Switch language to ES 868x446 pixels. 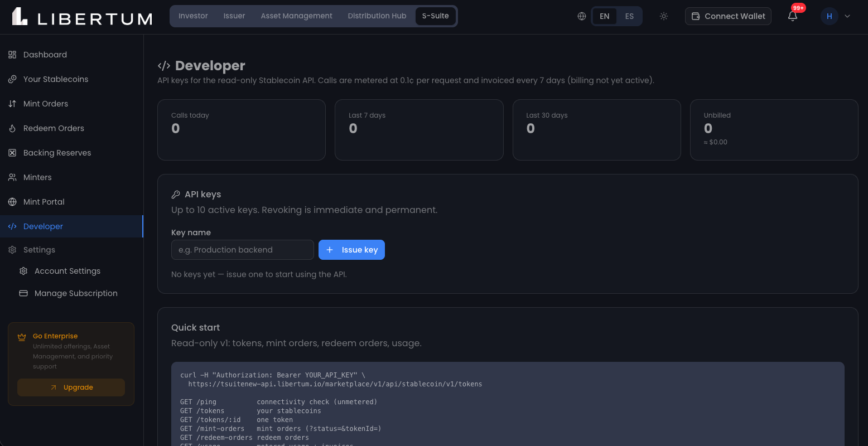(629, 16)
